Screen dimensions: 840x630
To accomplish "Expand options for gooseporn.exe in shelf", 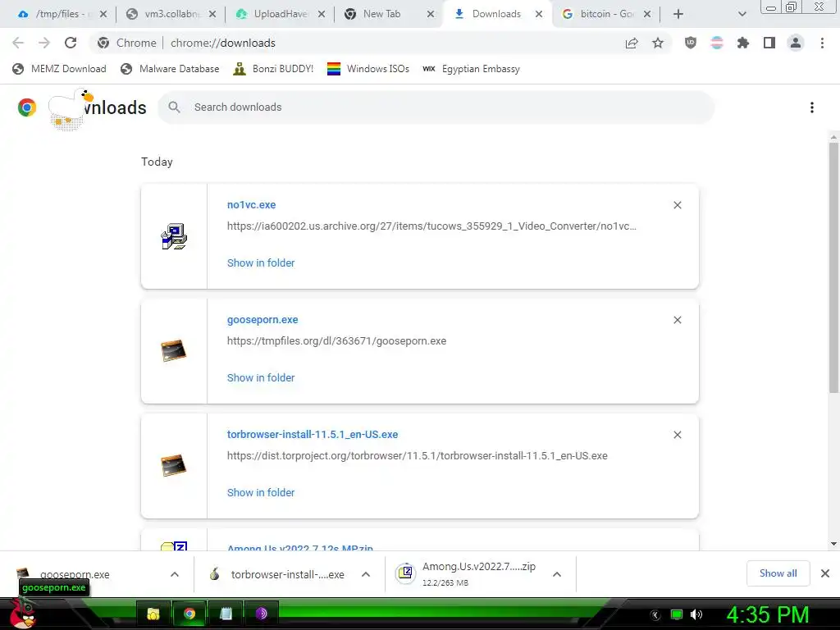I will [x=175, y=574].
